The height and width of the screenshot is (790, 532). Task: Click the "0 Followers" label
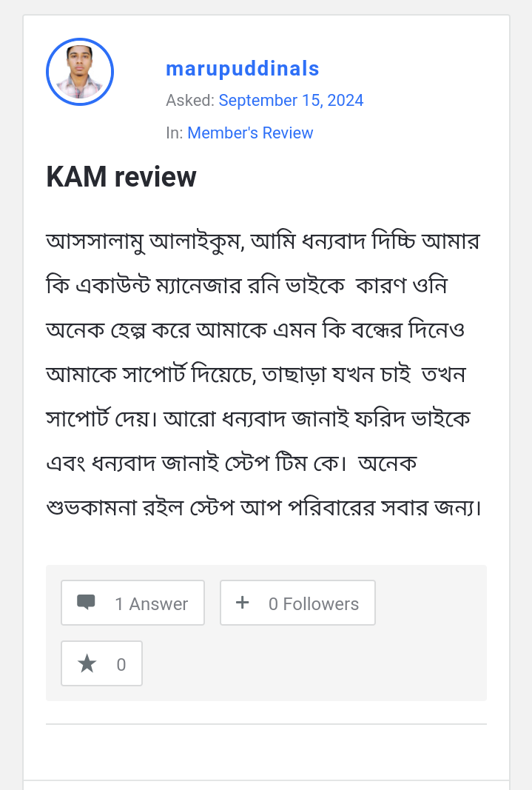(x=313, y=604)
